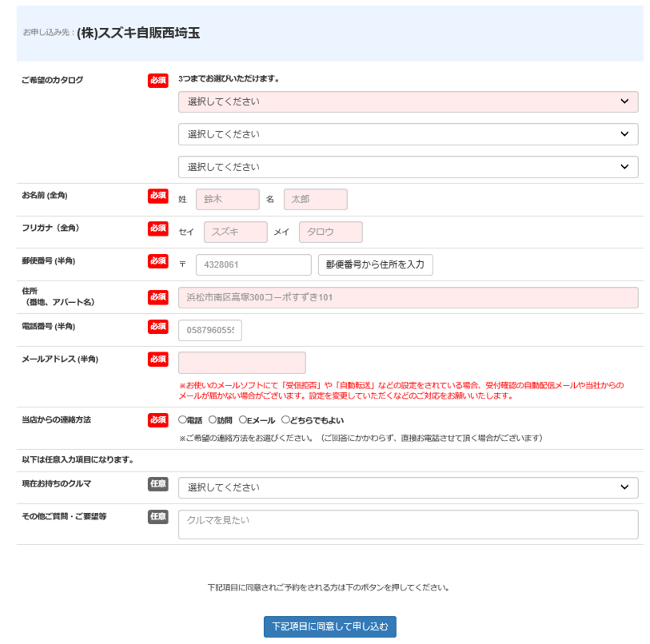
Task: Focus the 電話番号 phone number field
Action: [x=210, y=330]
